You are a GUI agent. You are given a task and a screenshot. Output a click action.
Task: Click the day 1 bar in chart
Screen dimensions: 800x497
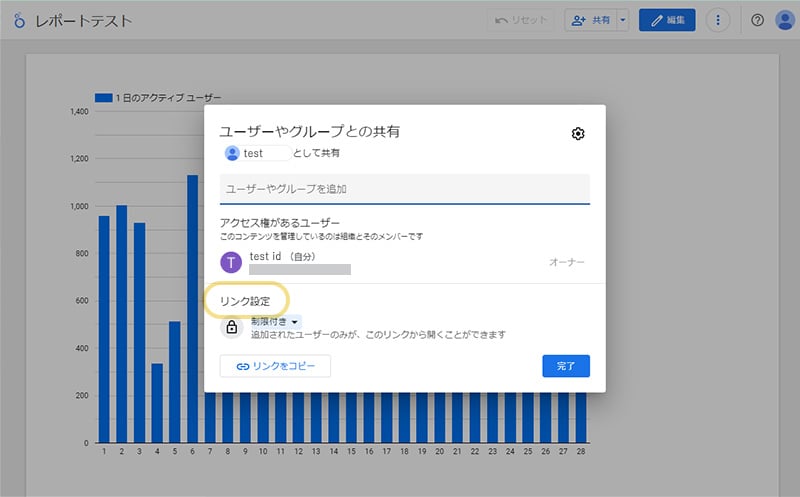click(x=104, y=329)
